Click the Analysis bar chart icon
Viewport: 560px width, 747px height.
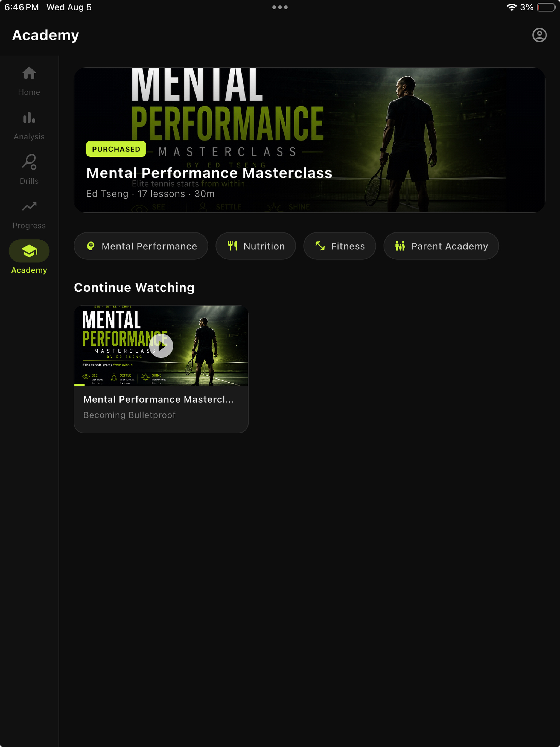(x=29, y=118)
